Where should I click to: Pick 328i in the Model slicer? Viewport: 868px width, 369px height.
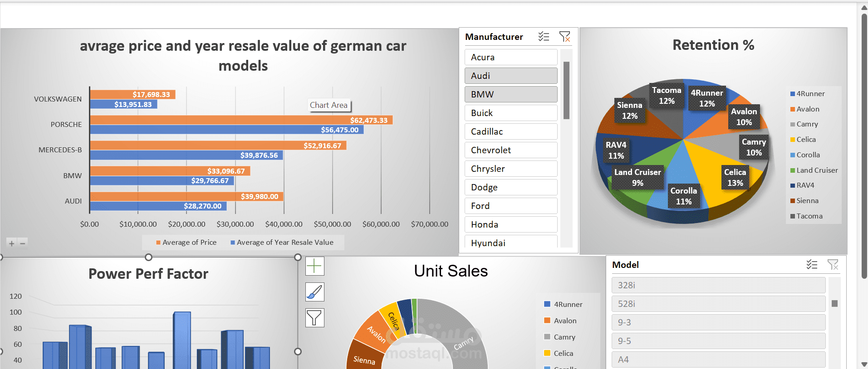click(718, 285)
